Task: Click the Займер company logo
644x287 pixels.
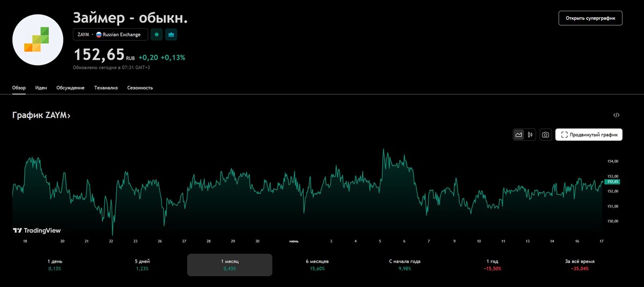Action: point(38,40)
